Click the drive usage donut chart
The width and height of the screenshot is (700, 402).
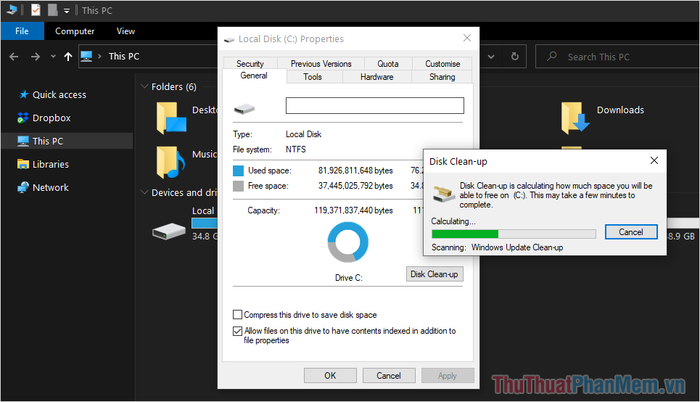pyautogui.click(x=348, y=242)
